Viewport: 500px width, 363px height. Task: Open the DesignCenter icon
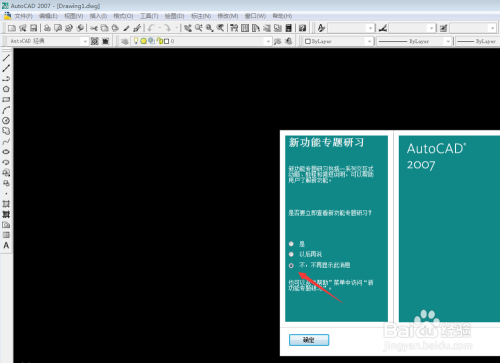245,28
